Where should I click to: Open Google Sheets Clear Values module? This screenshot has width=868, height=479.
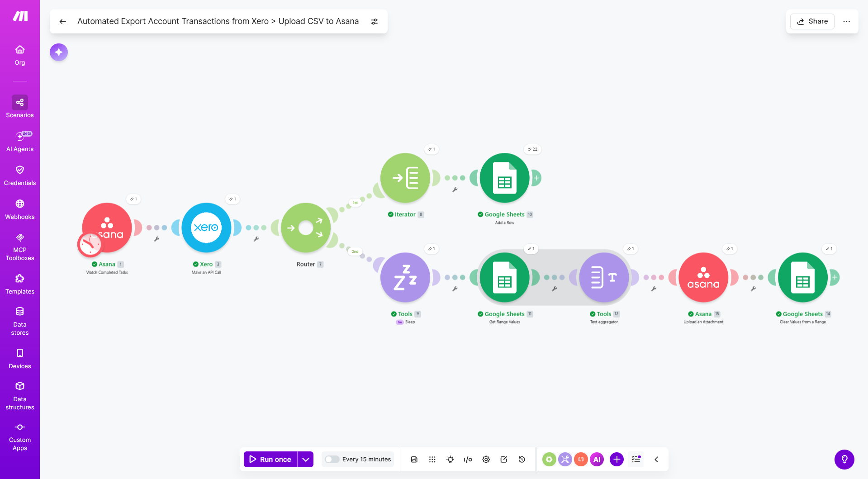(x=803, y=277)
